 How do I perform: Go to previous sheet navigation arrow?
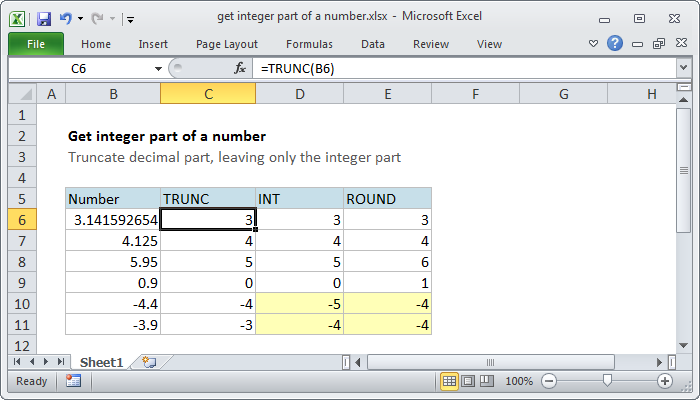pyautogui.click(x=32, y=362)
